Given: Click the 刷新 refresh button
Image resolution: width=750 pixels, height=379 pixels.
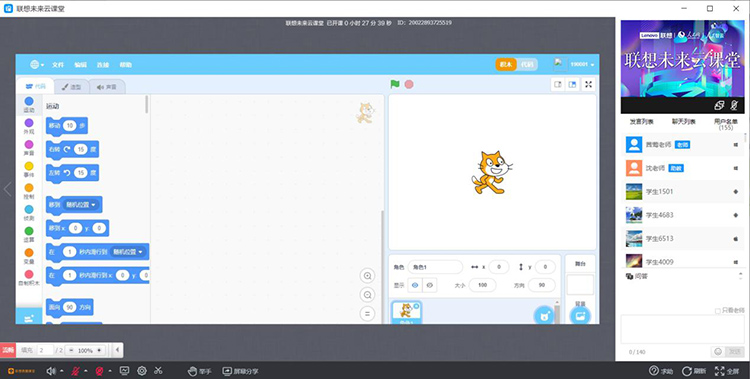Looking at the screenshot, I should (694, 371).
